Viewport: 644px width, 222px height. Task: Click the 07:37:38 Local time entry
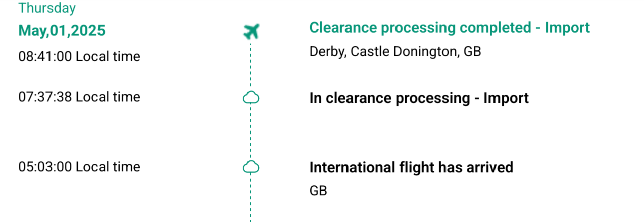tap(79, 97)
